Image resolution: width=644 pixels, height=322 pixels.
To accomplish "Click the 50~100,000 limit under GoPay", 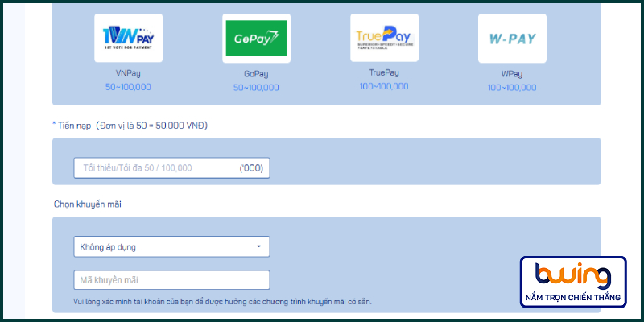I will (x=256, y=88).
